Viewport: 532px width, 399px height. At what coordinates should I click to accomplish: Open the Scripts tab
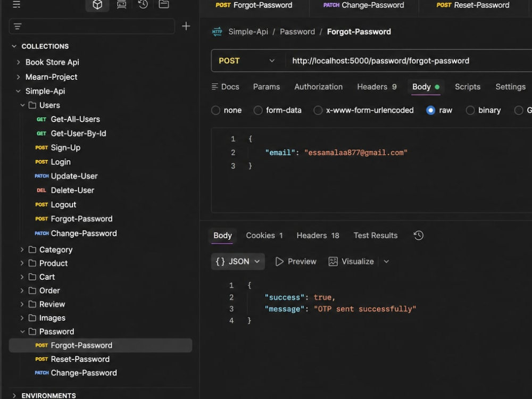click(x=468, y=87)
